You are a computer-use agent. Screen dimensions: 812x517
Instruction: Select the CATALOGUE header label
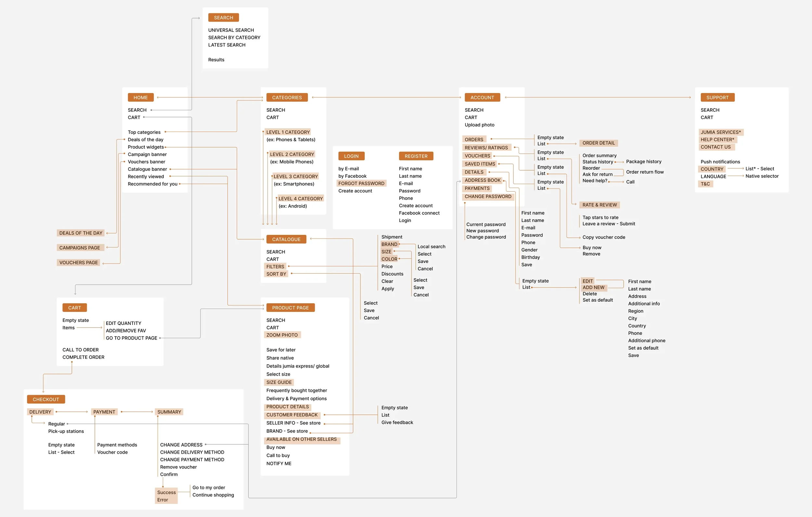click(286, 239)
